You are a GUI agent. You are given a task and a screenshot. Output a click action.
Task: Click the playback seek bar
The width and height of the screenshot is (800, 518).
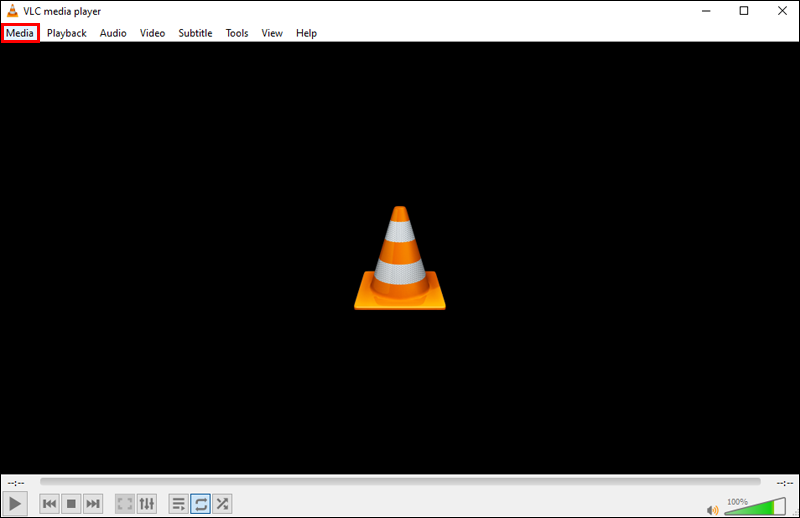[400, 482]
